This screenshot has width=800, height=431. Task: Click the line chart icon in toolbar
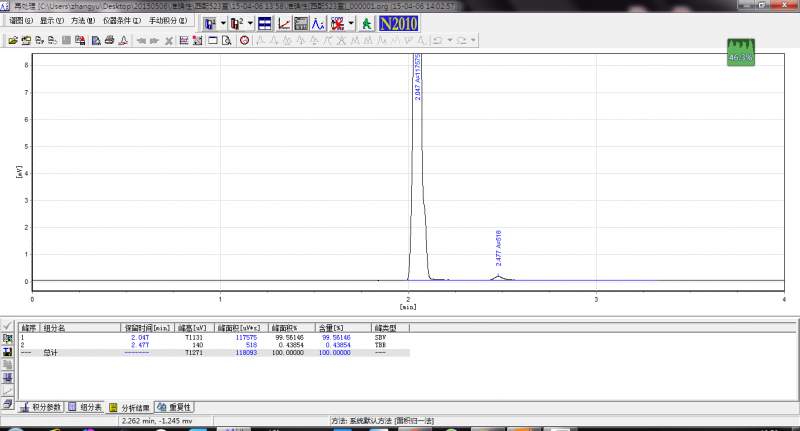(284, 22)
